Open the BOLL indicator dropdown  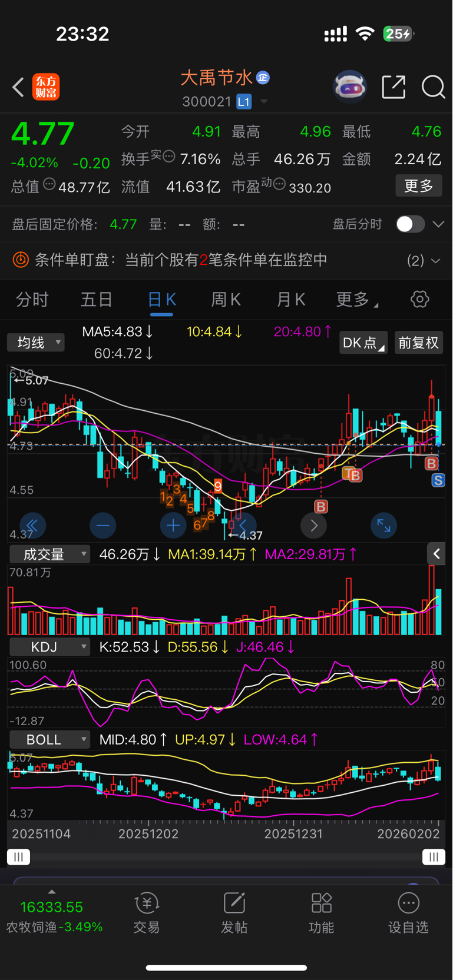[49, 740]
